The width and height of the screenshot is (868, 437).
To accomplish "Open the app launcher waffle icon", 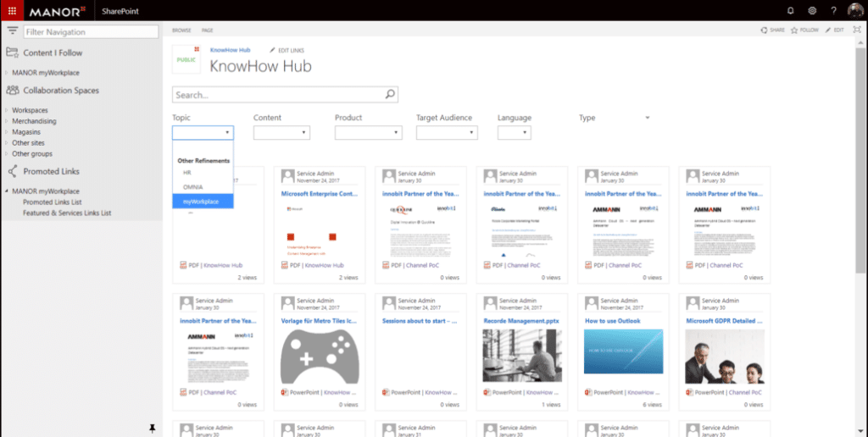I will [x=12, y=10].
